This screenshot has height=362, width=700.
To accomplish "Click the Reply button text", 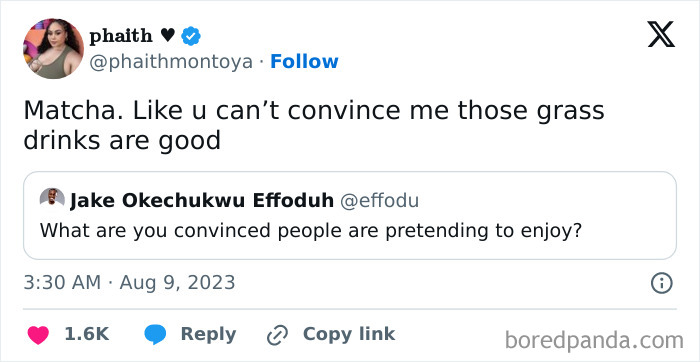I will (x=208, y=334).
